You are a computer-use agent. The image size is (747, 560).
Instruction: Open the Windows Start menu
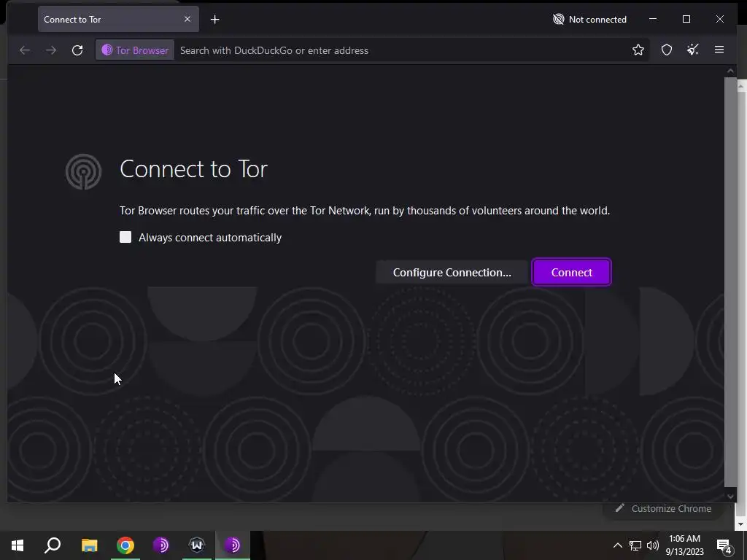[x=18, y=545]
